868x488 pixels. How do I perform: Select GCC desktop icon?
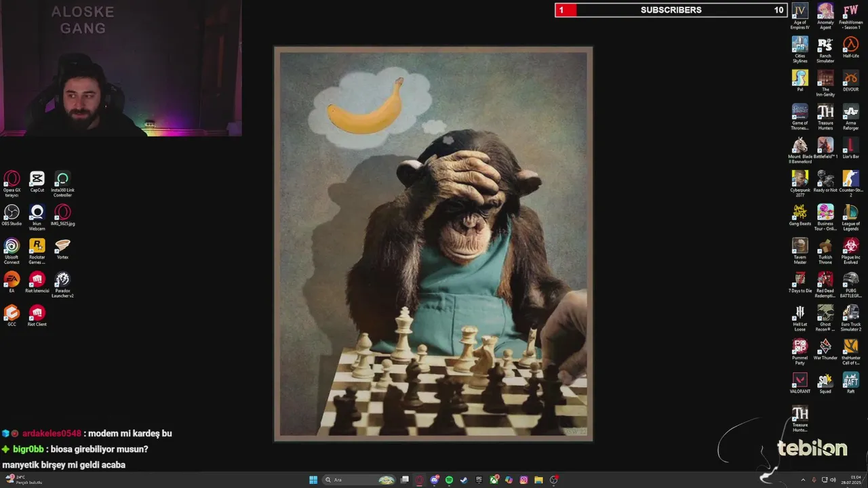(x=12, y=315)
